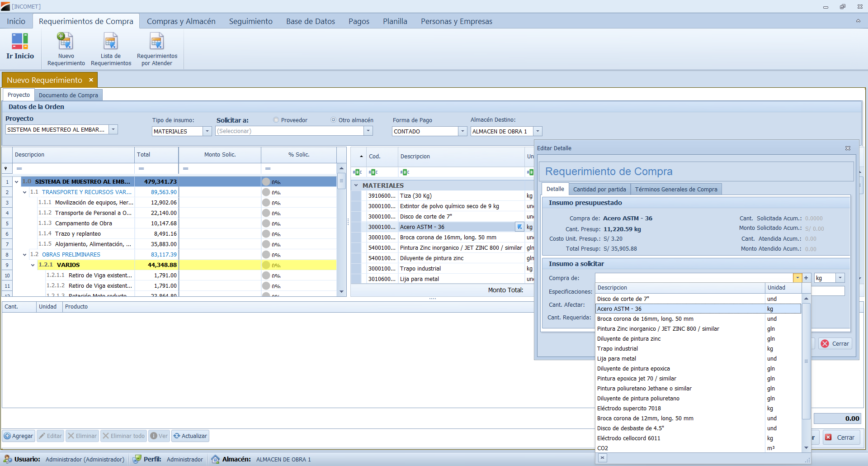Open the Tipo de insumo dropdown
This screenshot has height=466, width=868.
pos(207,131)
